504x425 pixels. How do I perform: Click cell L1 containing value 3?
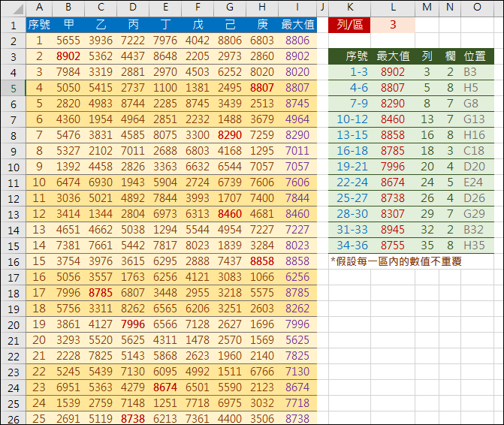click(x=393, y=25)
